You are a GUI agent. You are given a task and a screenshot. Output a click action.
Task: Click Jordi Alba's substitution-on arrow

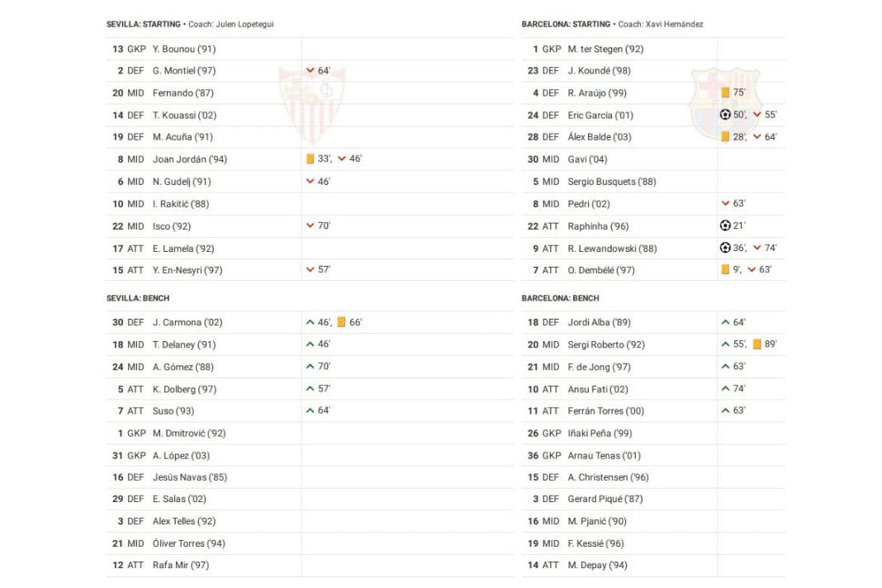(725, 322)
